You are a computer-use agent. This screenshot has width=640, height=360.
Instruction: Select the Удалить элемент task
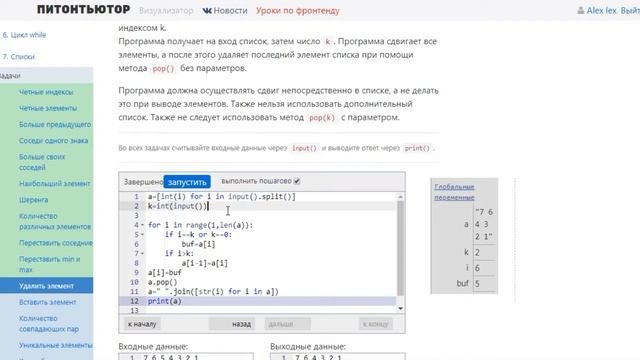coord(46,286)
